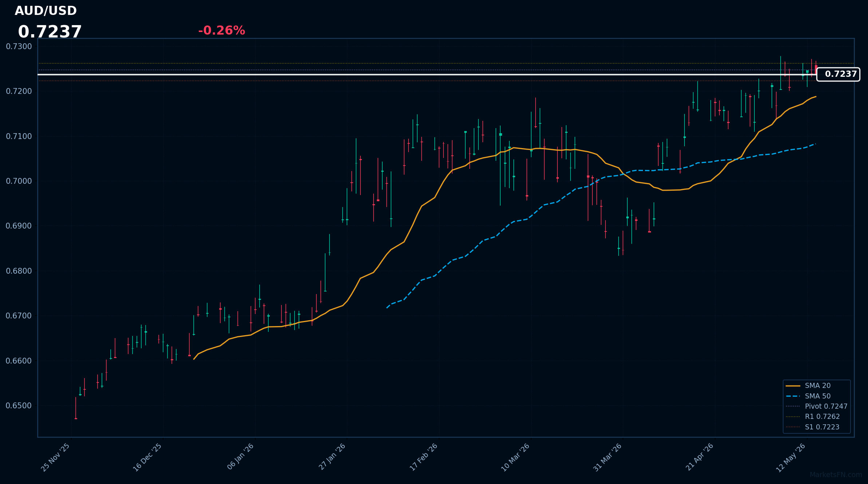Screen dimensions: 868x484
Task: Select the S1 0.7223 legend entry
Action: click(x=813, y=427)
